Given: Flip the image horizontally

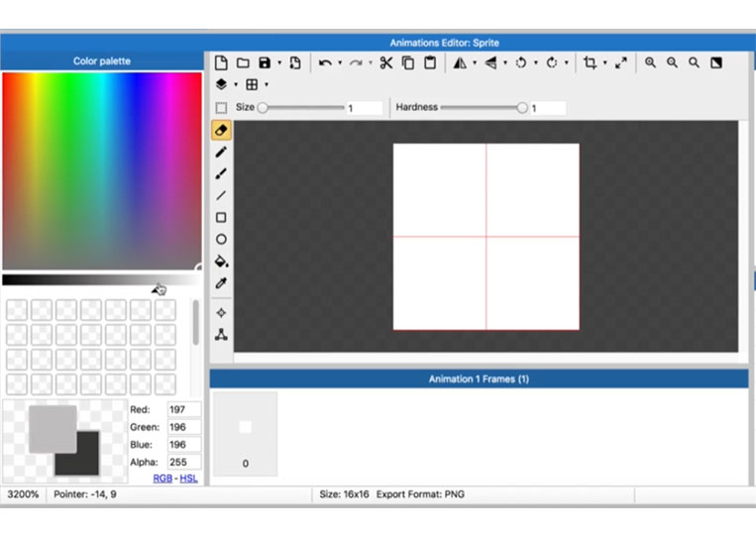Looking at the screenshot, I should point(460,62).
